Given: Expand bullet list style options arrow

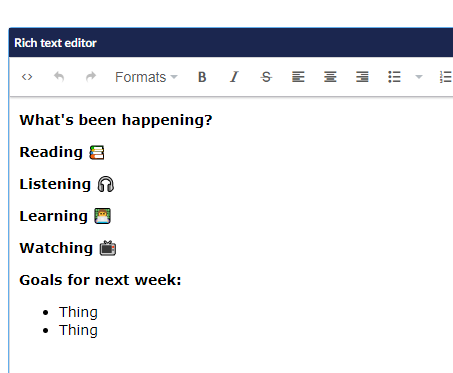Looking at the screenshot, I should tap(419, 77).
